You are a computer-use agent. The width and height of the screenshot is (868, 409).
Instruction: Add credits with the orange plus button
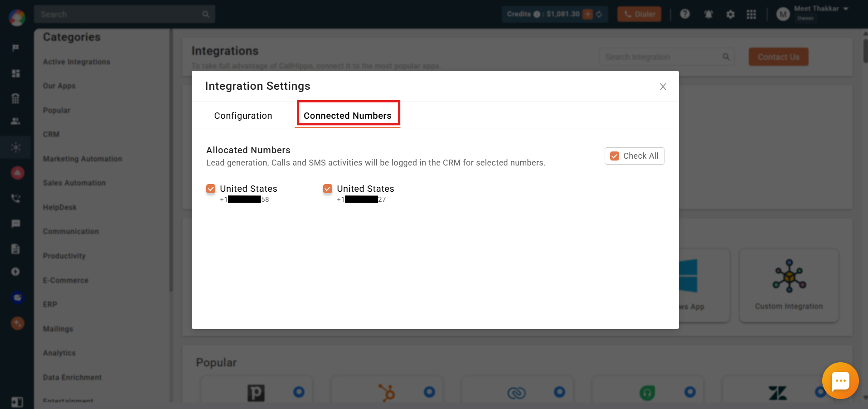tap(587, 14)
